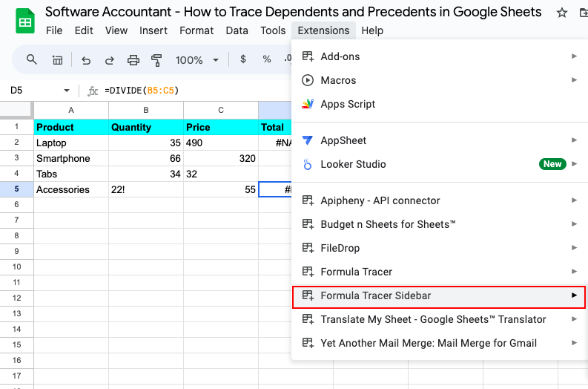Select column B header
The image size is (588, 389).
pos(146,110)
